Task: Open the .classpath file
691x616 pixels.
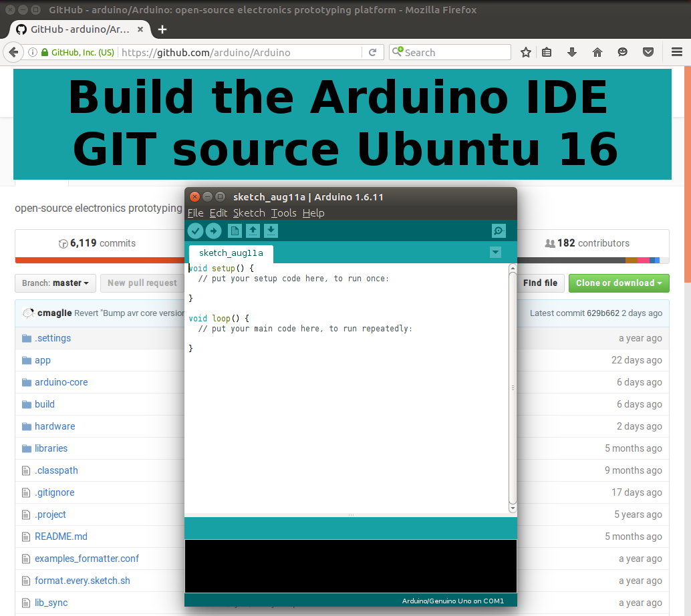Action: (x=56, y=470)
